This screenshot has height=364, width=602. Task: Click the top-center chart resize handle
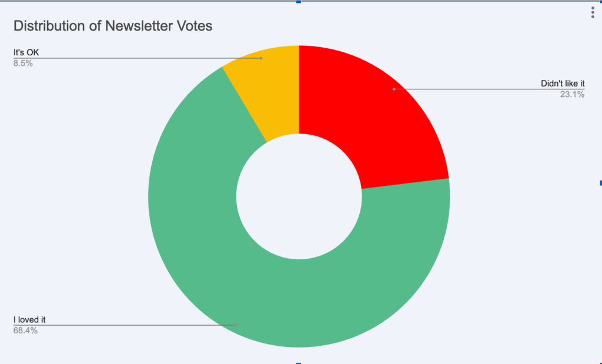pyautogui.click(x=299, y=2)
